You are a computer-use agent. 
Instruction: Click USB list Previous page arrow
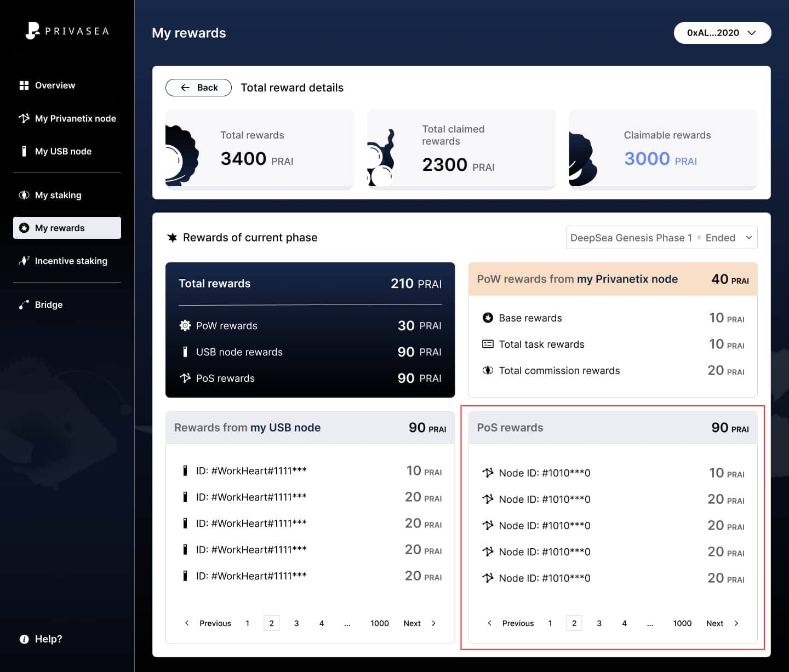(187, 623)
